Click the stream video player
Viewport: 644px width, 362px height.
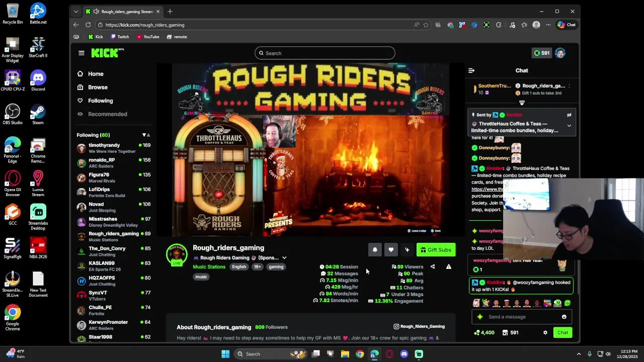[310, 149]
